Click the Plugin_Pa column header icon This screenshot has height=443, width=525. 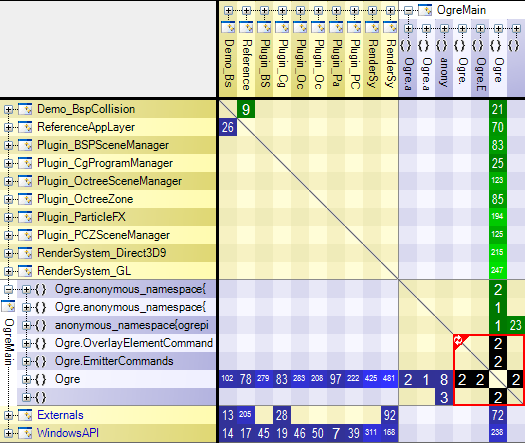pos(336,27)
